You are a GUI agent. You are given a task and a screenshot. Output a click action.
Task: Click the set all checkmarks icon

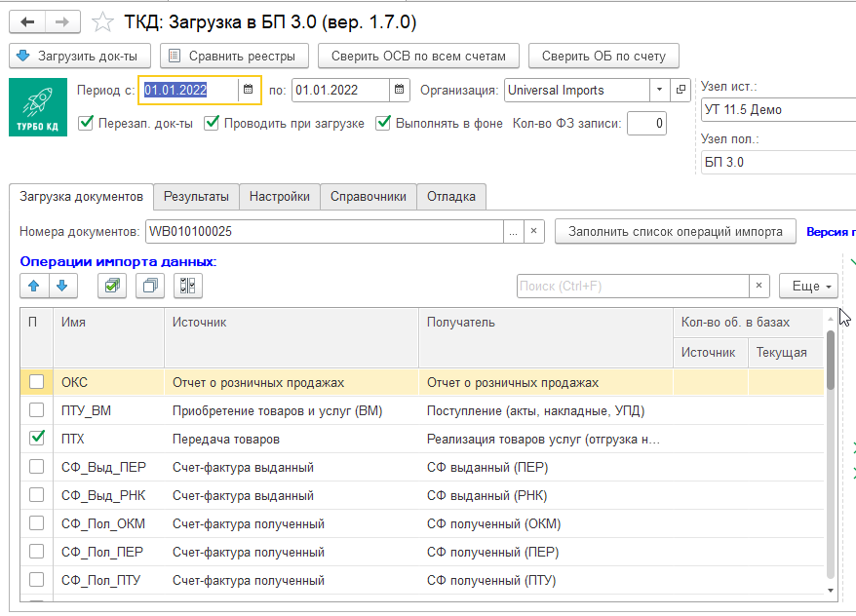(111, 286)
